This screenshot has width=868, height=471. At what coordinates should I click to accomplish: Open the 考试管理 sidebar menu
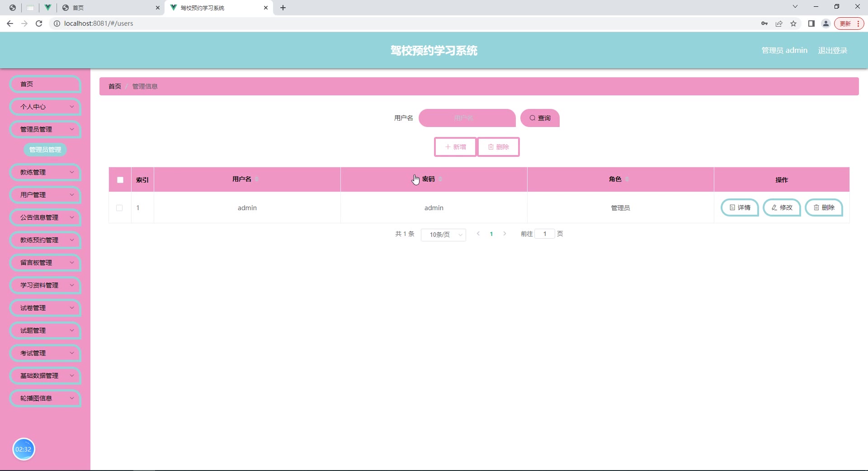45,353
